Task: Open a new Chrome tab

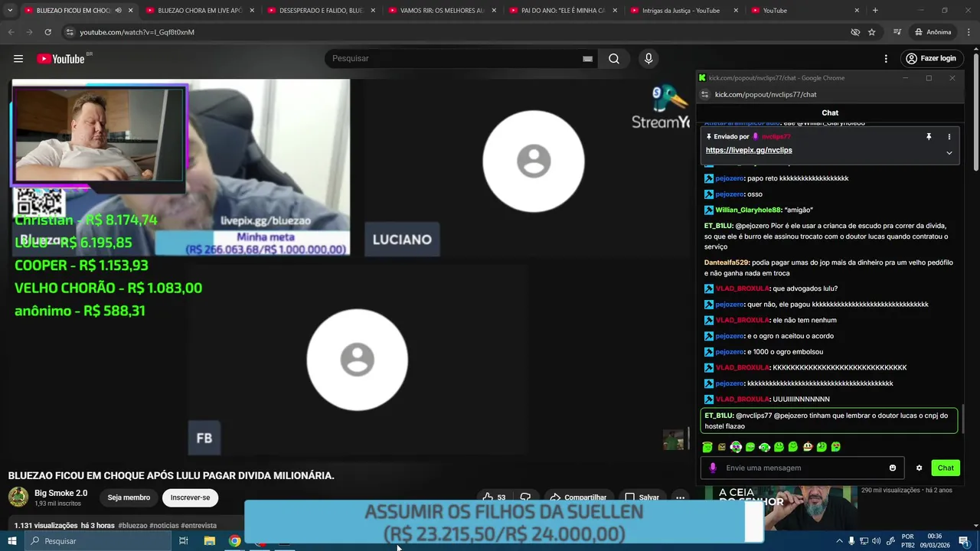Action: tap(875, 11)
